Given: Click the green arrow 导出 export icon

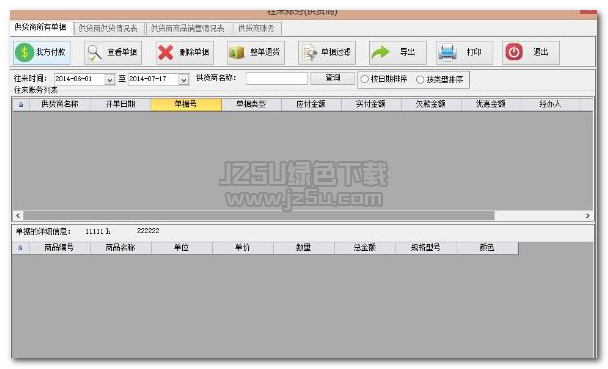Looking at the screenshot, I should pyautogui.click(x=380, y=52).
